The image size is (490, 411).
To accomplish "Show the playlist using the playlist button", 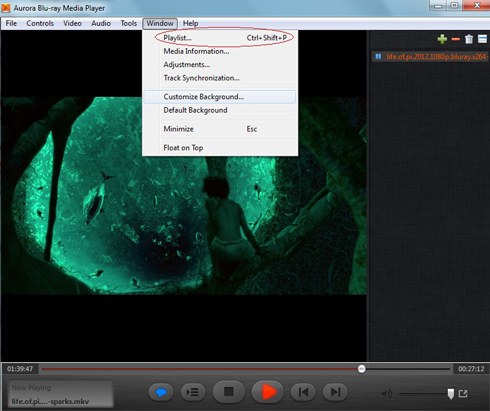I will click(193, 392).
